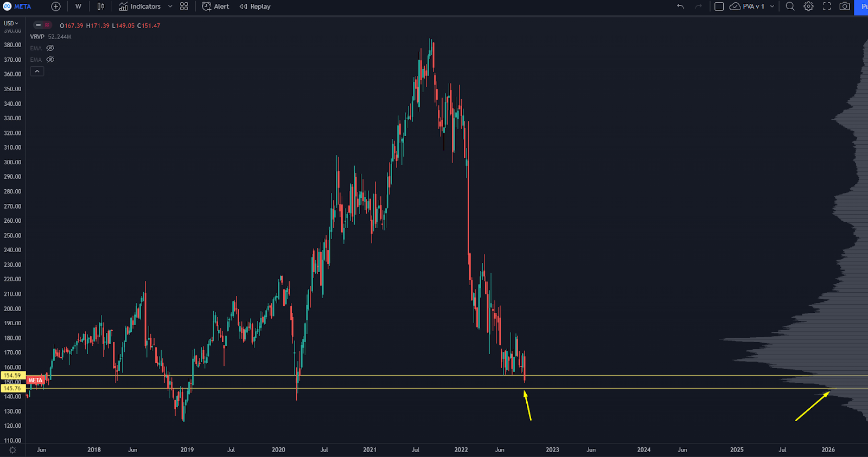
Task: Click the blue Publish button
Action: click(861, 7)
